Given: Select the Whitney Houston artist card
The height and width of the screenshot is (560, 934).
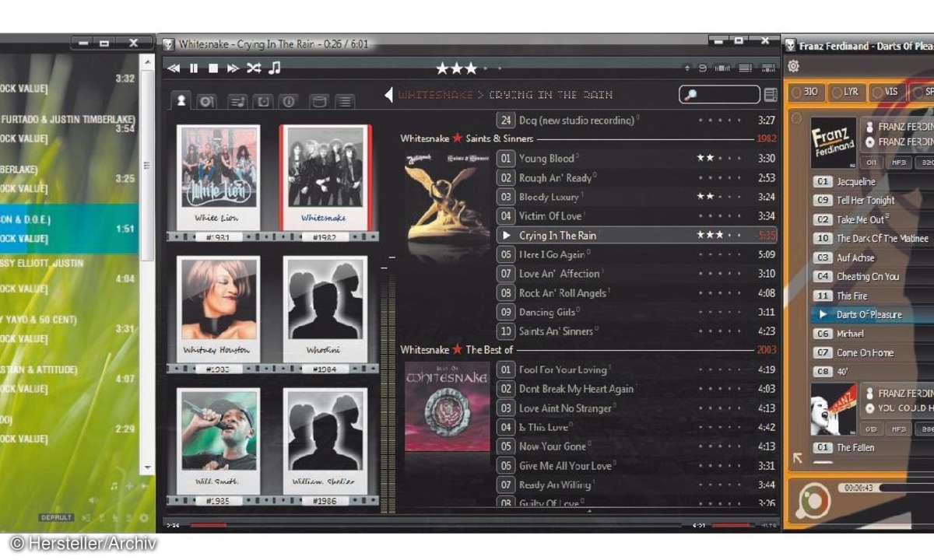Looking at the screenshot, I should pos(218,309).
